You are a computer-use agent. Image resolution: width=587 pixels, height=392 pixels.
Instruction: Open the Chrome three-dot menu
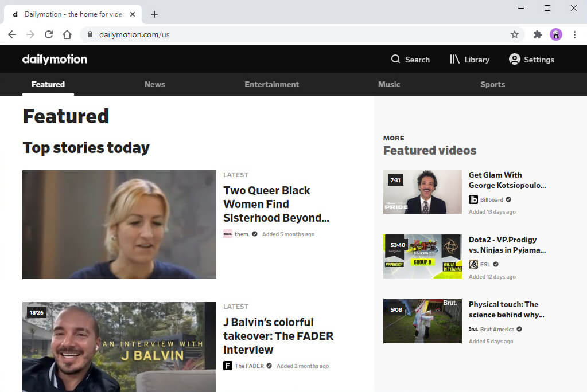(x=574, y=34)
